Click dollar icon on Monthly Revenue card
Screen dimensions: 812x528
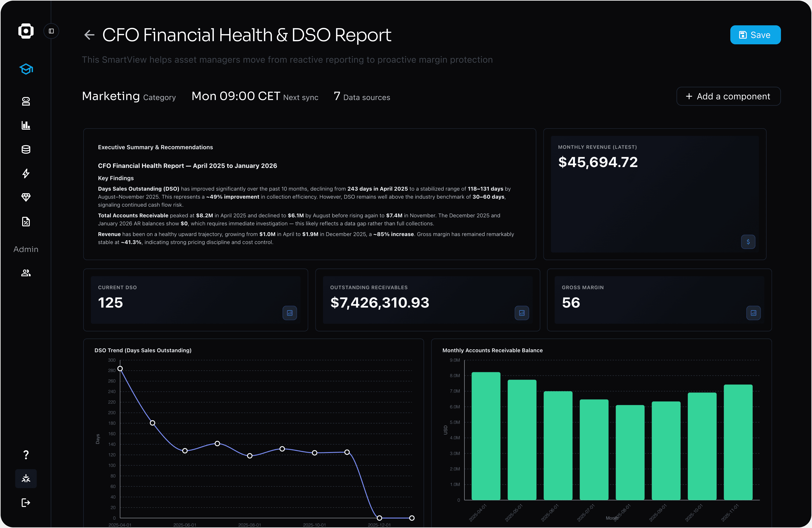(x=748, y=242)
